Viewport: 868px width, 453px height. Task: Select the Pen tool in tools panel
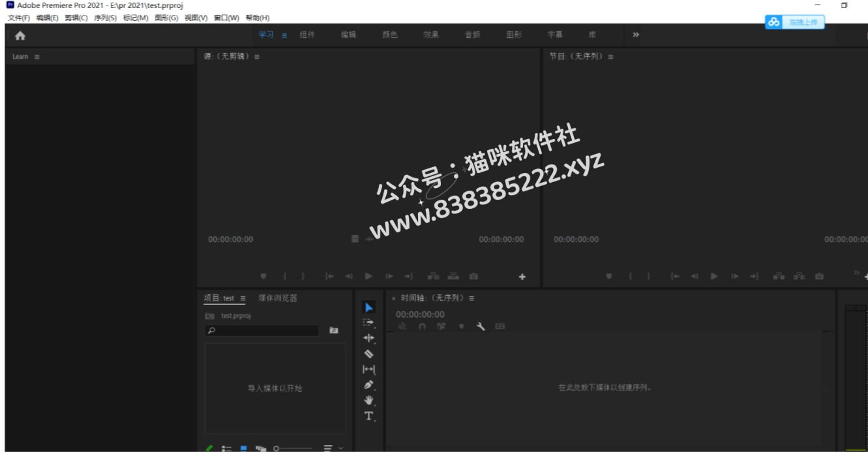click(x=369, y=385)
